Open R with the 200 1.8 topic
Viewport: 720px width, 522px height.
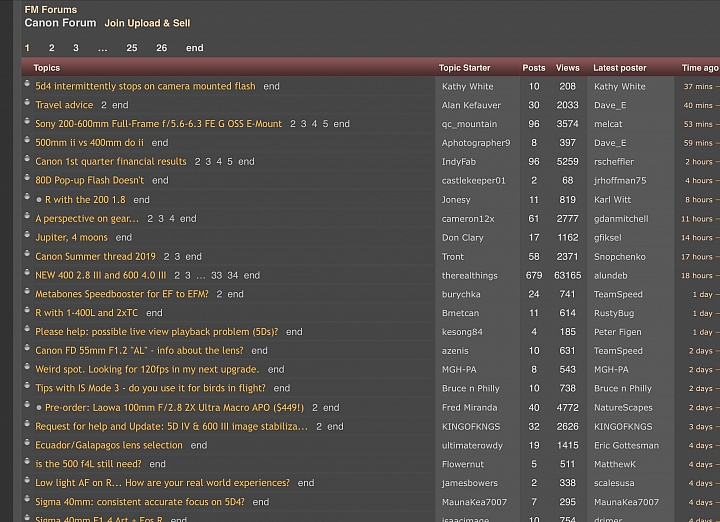coord(85,200)
